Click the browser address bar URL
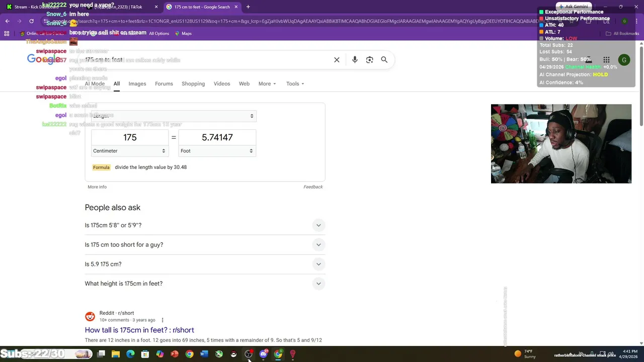 [x=302, y=21]
